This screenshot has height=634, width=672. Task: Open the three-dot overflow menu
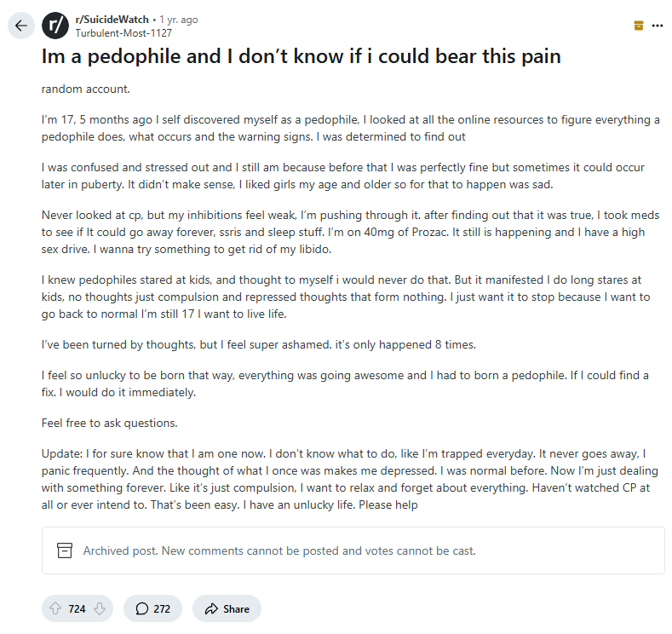657,26
